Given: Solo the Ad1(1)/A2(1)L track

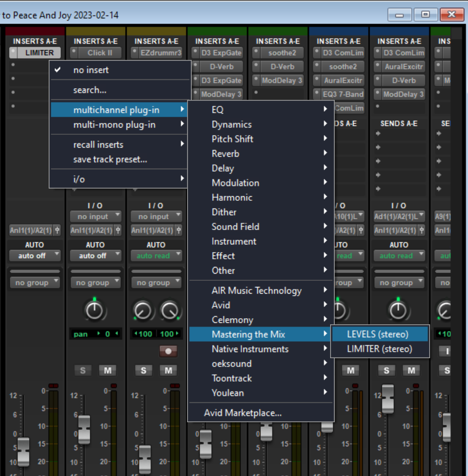Looking at the screenshot, I should point(386,370).
